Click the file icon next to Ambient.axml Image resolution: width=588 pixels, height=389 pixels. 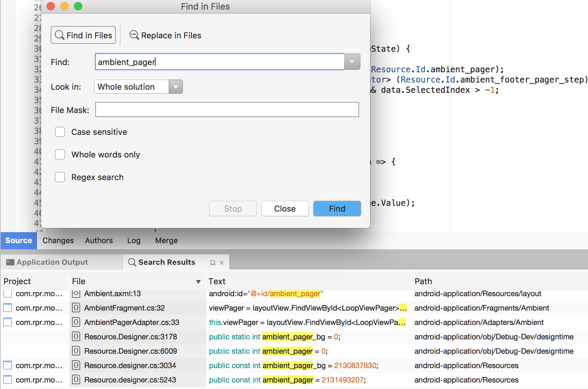(76, 293)
